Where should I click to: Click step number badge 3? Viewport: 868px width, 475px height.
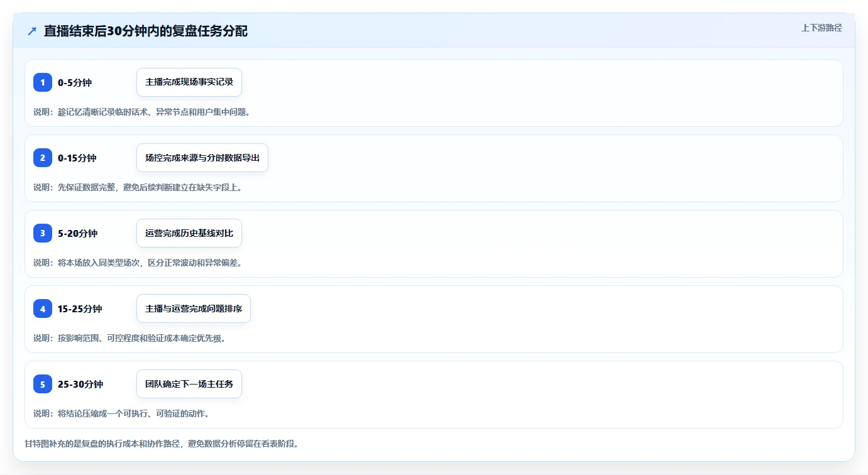click(43, 233)
